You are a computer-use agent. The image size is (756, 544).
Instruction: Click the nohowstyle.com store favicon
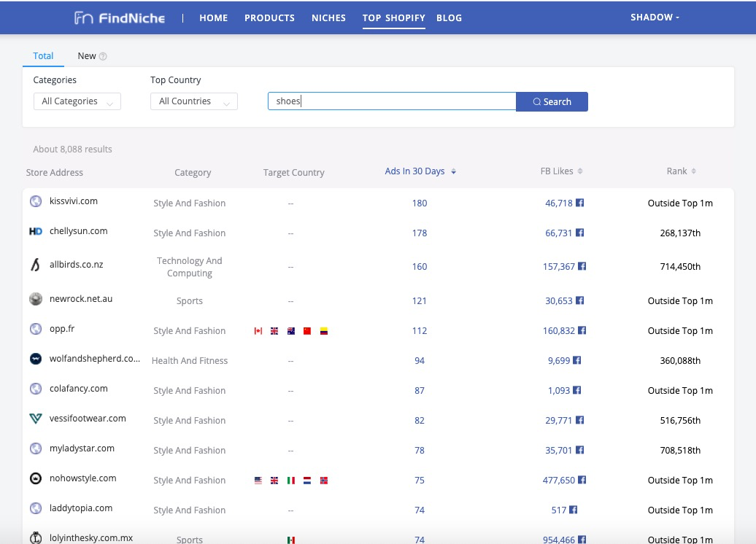click(x=36, y=478)
